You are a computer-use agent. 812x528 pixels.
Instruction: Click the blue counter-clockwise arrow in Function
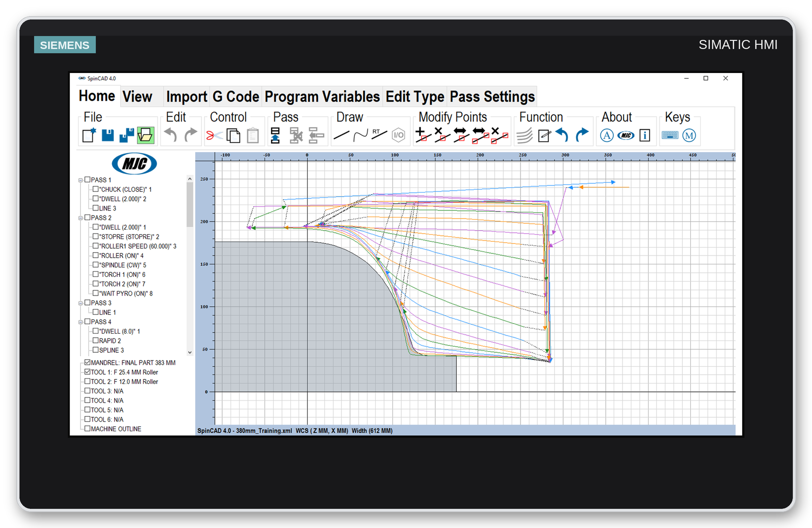pyautogui.click(x=562, y=135)
